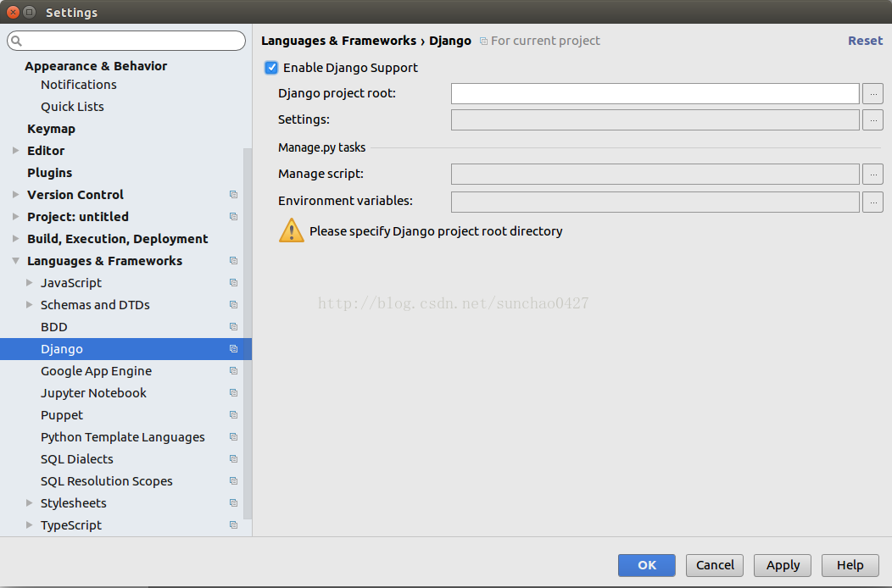
Task: Click the Settings path field
Action: click(x=655, y=120)
